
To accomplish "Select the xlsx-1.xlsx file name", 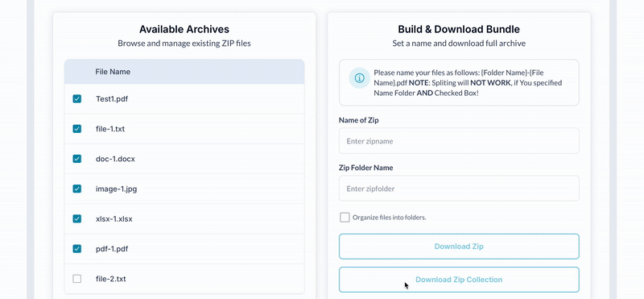I will [114, 219].
